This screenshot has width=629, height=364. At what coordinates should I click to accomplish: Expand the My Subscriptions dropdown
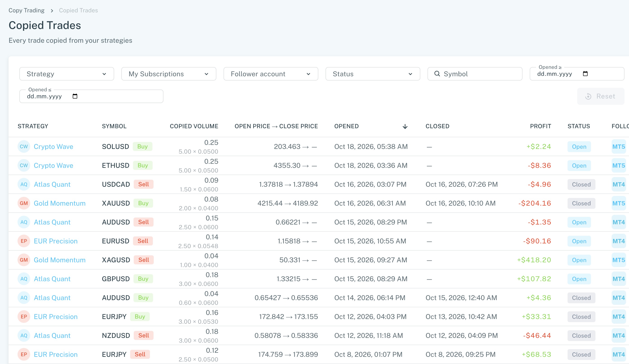click(169, 74)
